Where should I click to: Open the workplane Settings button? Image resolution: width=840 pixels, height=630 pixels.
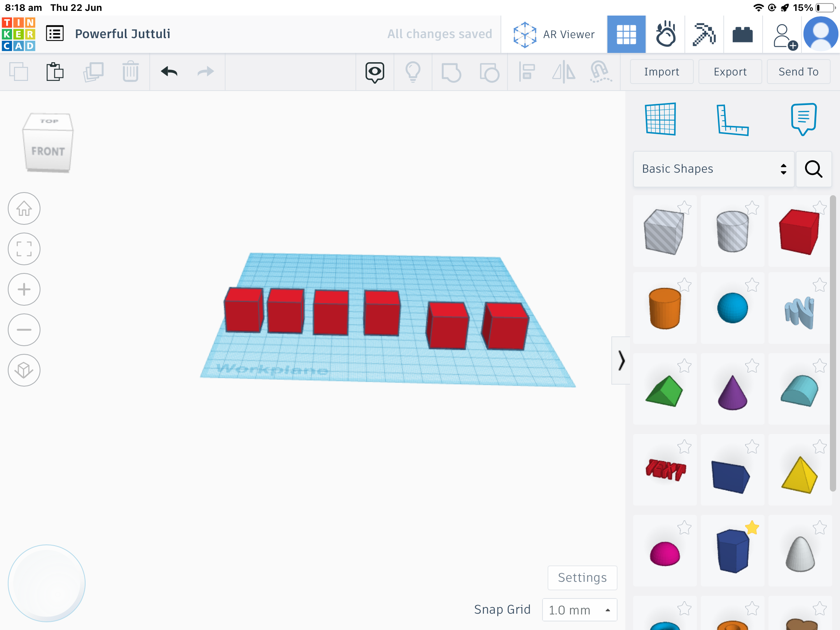[x=582, y=577]
